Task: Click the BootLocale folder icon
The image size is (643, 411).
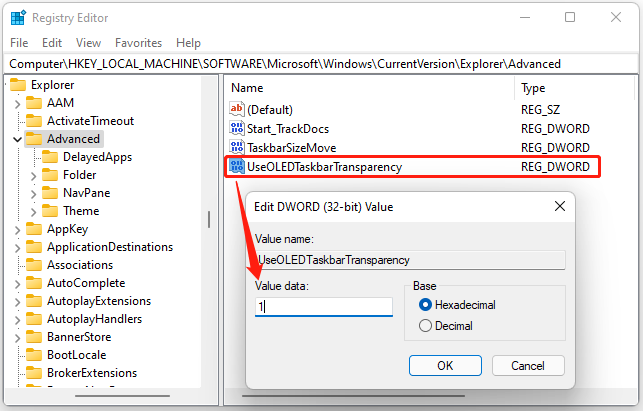Action: coord(34,355)
